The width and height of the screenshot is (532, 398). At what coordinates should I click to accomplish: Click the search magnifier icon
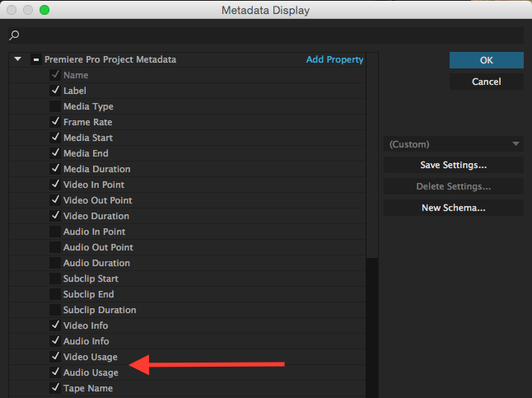pyautogui.click(x=14, y=35)
